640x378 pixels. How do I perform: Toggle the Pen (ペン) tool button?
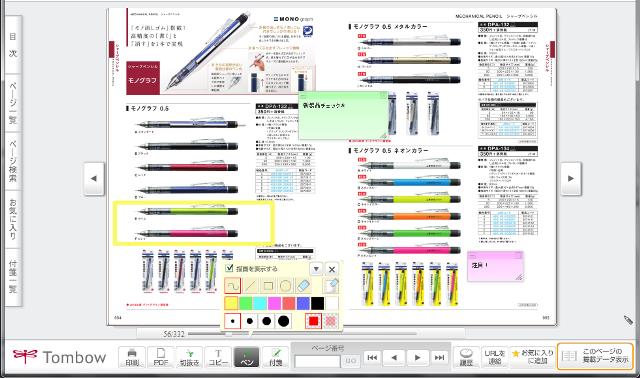pos(247,357)
